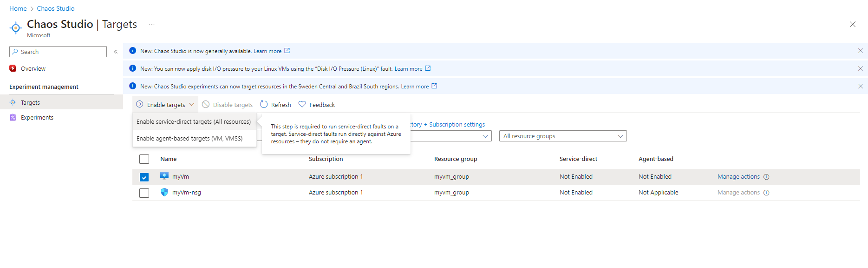This screenshot has width=868, height=268.
Task: Click the myVm virtual machine icon
Action: point(164,176)
